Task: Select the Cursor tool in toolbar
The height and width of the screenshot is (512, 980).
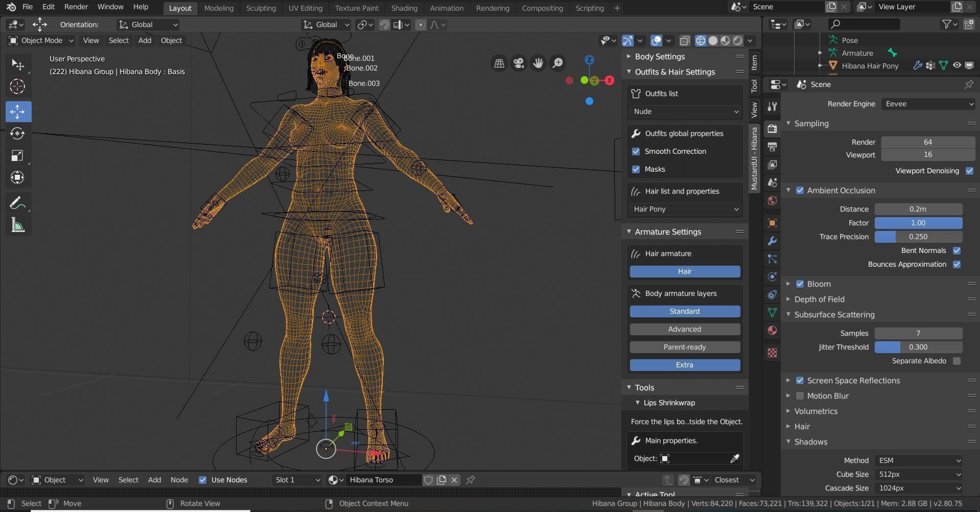Action: [x=17, y=86]
